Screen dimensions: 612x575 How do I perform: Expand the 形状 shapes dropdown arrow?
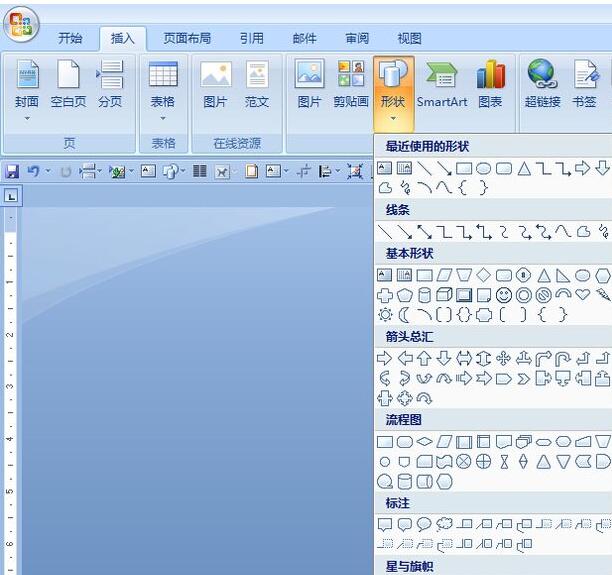pos(393,118)
